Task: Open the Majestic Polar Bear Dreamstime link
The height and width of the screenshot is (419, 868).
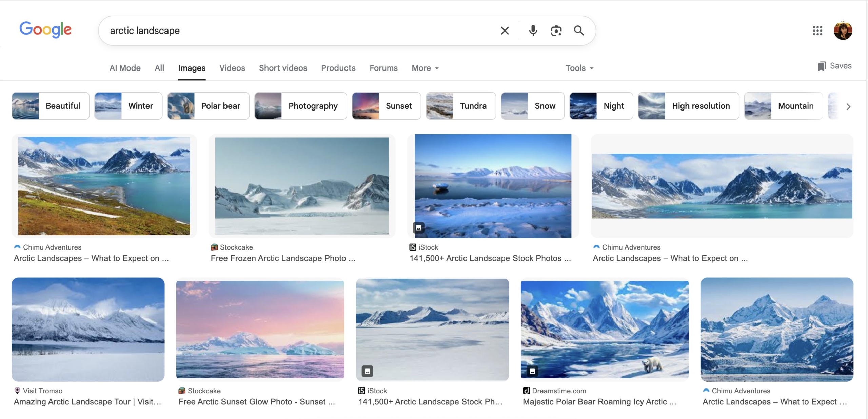Action: point(599,402)
